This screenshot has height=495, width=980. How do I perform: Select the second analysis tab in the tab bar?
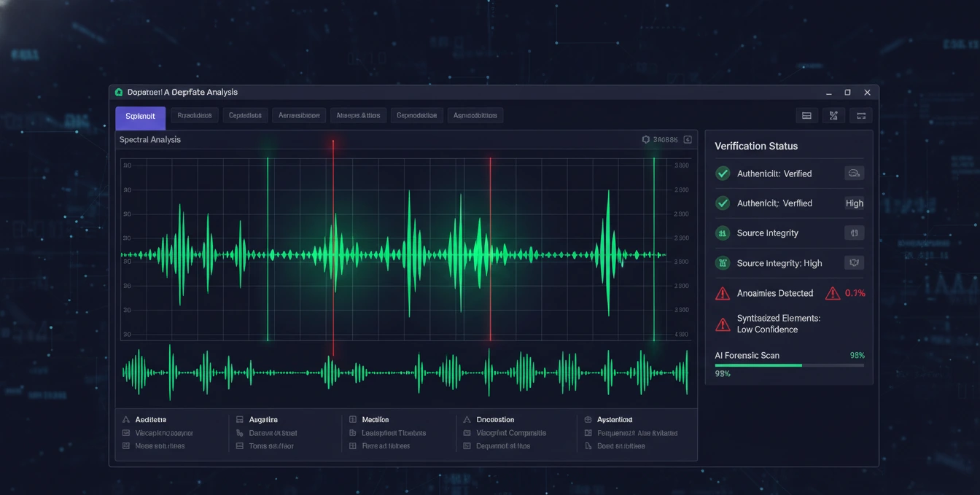[x=194, y=115]
